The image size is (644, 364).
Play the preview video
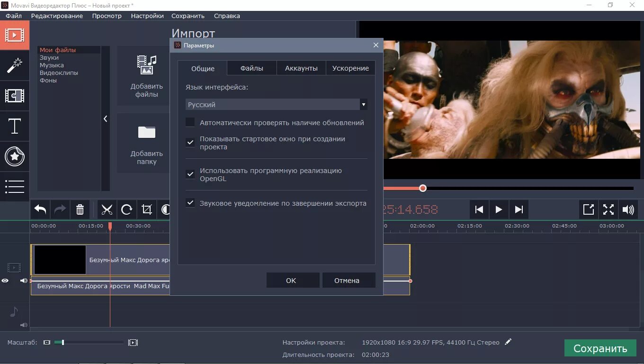coord(499,209)
